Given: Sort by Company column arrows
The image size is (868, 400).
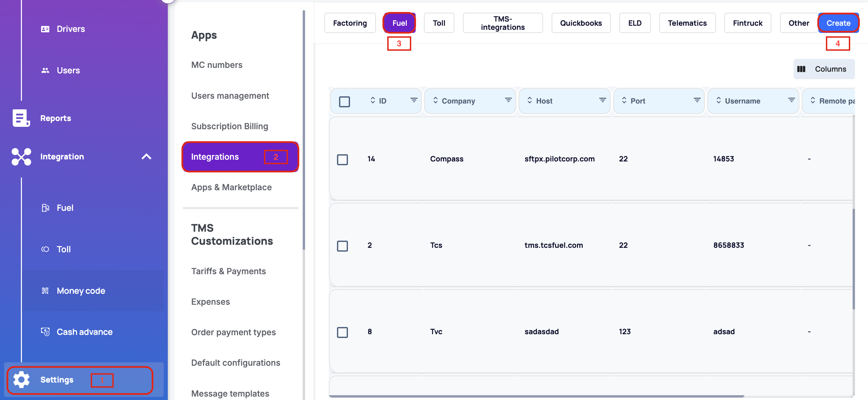Looking at the screenshot, I should point(435,100).
